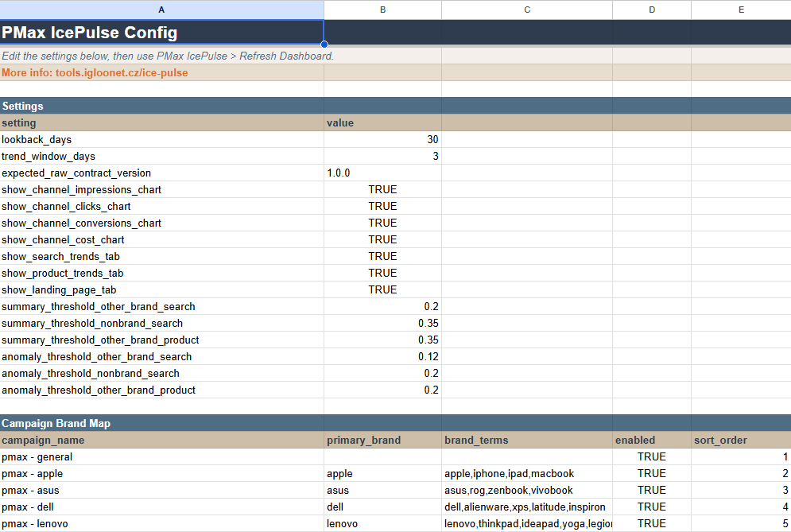The width and height of the screenshot is (791, 532).
Task: Click the sort_order value 5 for pmax - lenovo
Action: (740, 523)
